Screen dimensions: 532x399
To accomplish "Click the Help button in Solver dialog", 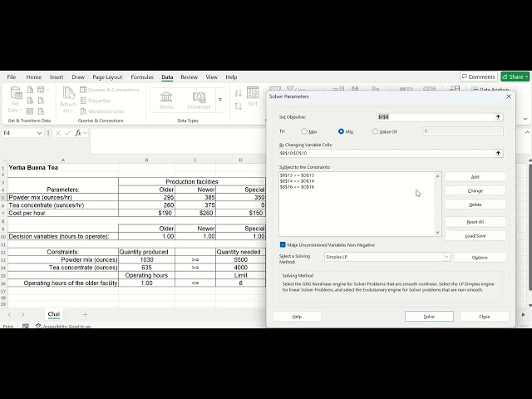I will pos(297,317).
